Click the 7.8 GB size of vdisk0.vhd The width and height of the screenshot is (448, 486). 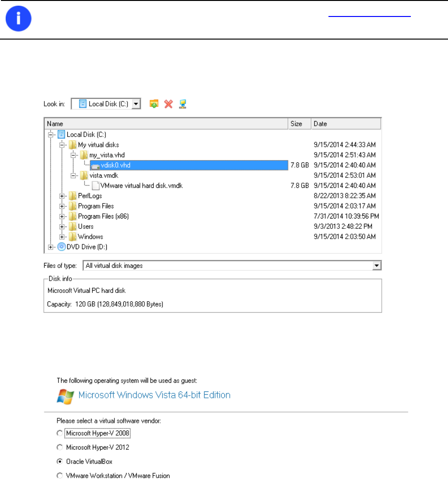point(300,165)
